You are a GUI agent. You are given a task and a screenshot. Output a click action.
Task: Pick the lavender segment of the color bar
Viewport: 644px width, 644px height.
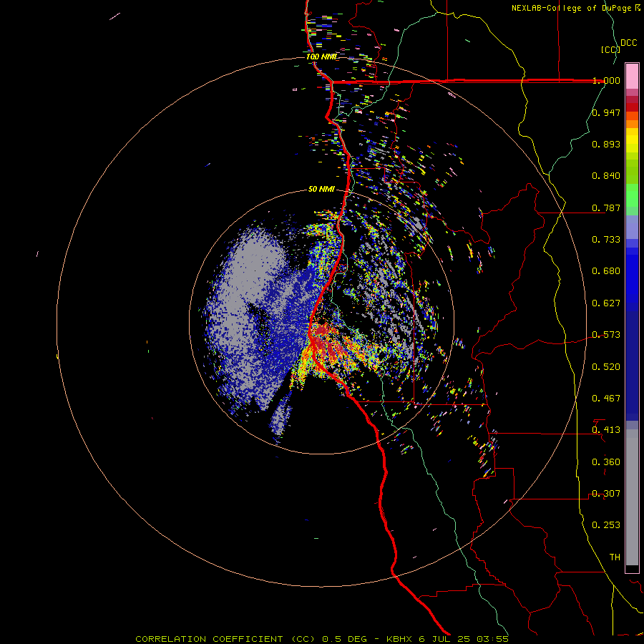pyautogui.click(x=632, y=227)
